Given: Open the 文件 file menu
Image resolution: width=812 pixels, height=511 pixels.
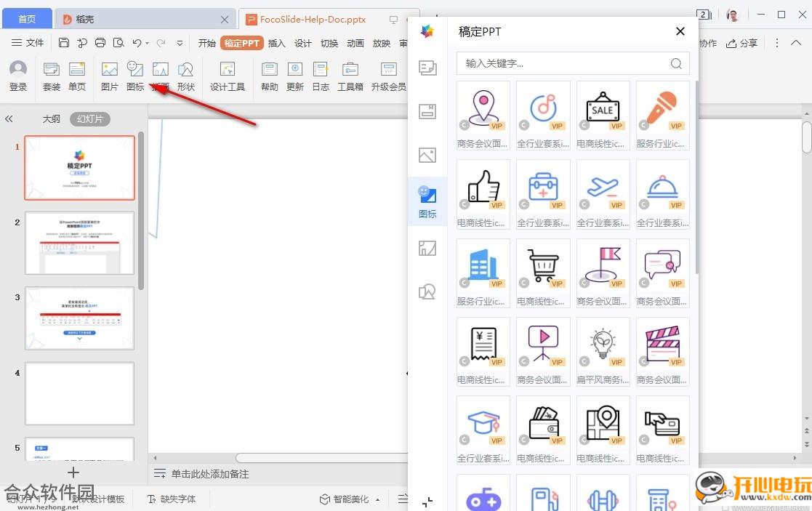Looking at the screenshot, I should point(28,43).
